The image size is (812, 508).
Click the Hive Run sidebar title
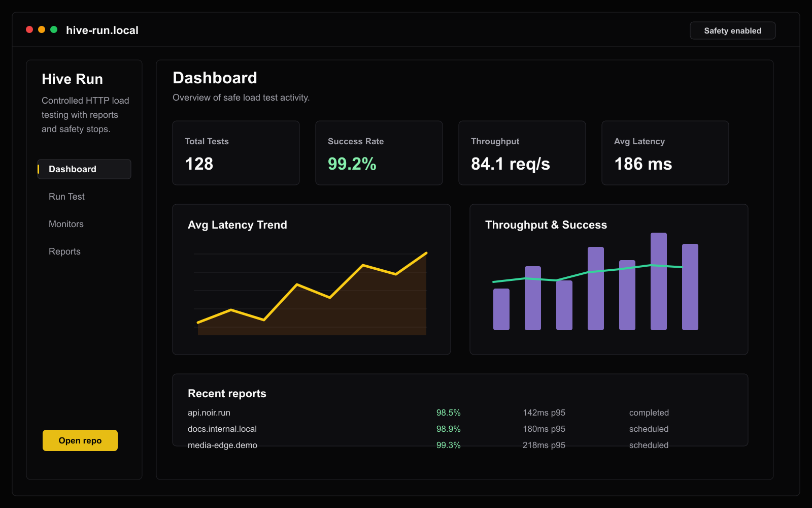[72, 79]
